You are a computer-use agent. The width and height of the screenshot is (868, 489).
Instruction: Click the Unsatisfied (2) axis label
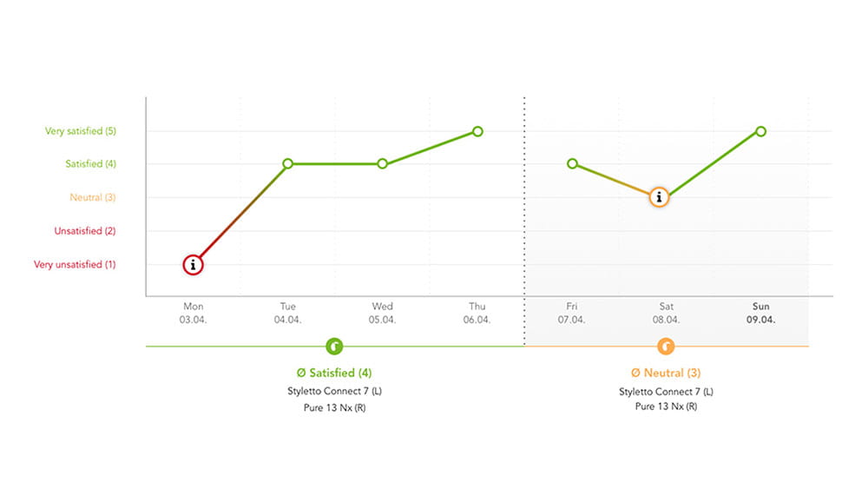coord(85,231)
